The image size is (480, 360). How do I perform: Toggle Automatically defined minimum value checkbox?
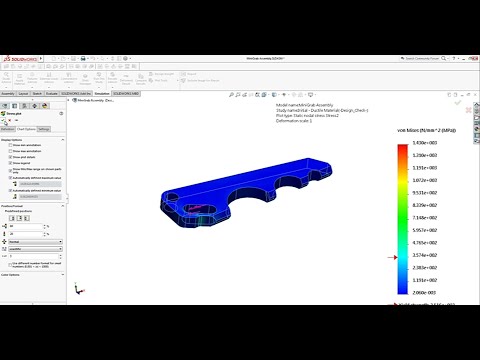pos(10,191)
